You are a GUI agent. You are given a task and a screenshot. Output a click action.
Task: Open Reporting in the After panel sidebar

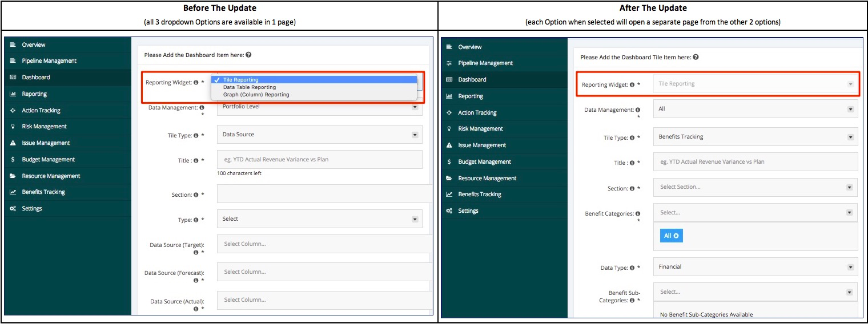[x=504, y=96]
